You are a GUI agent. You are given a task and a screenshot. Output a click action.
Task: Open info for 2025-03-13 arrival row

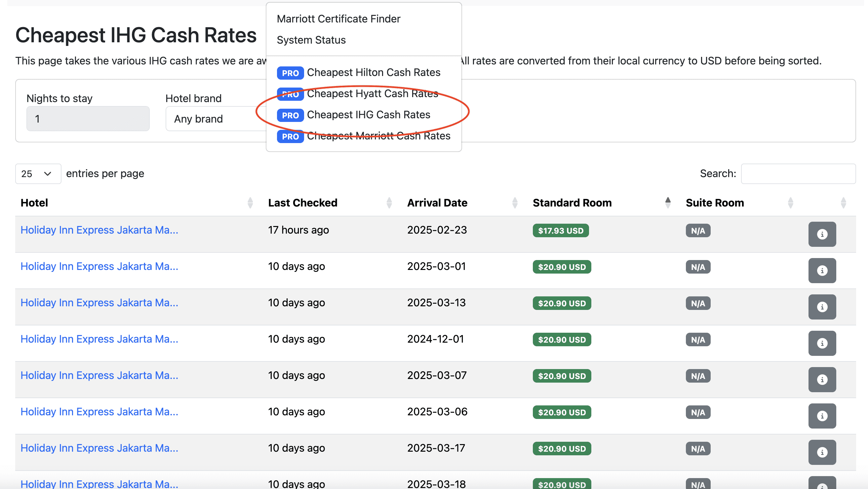click(x=822, y=307)
